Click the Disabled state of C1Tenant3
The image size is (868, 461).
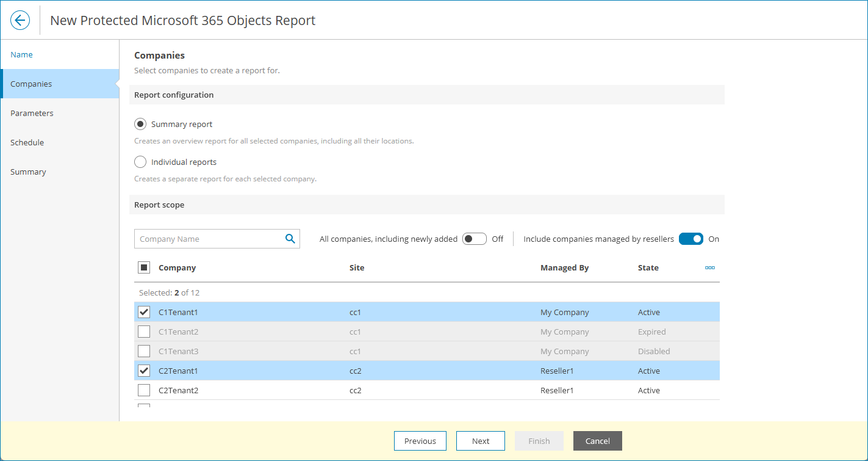654,351
